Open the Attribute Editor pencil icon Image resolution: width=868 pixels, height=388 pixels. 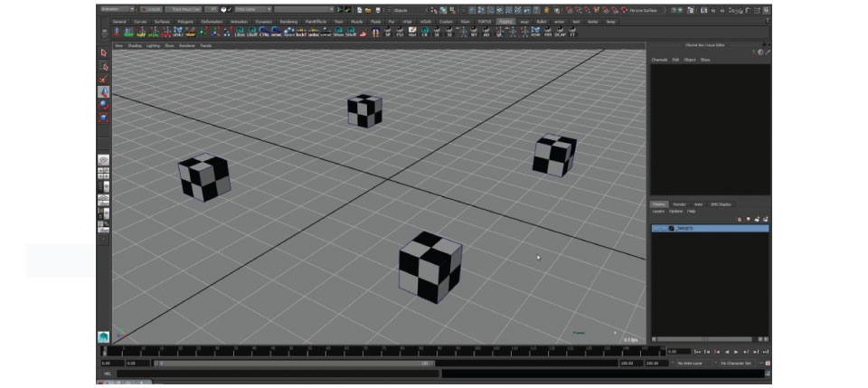click(768, 52)
